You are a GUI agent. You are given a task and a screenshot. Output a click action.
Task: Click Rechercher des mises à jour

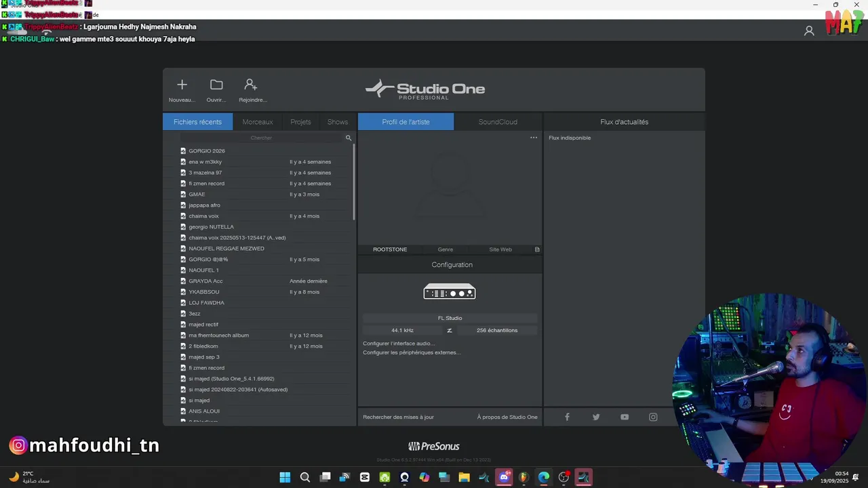[398, 417]
